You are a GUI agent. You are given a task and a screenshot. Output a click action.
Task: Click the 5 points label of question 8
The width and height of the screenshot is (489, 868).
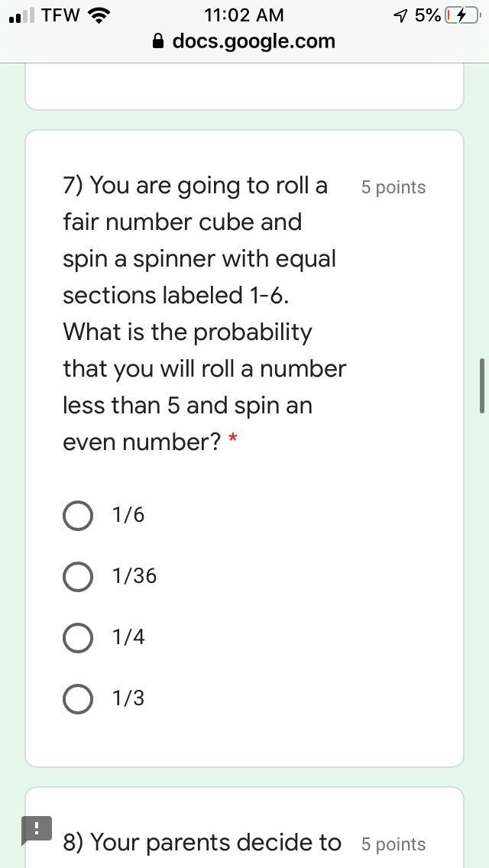click(393, 844)
